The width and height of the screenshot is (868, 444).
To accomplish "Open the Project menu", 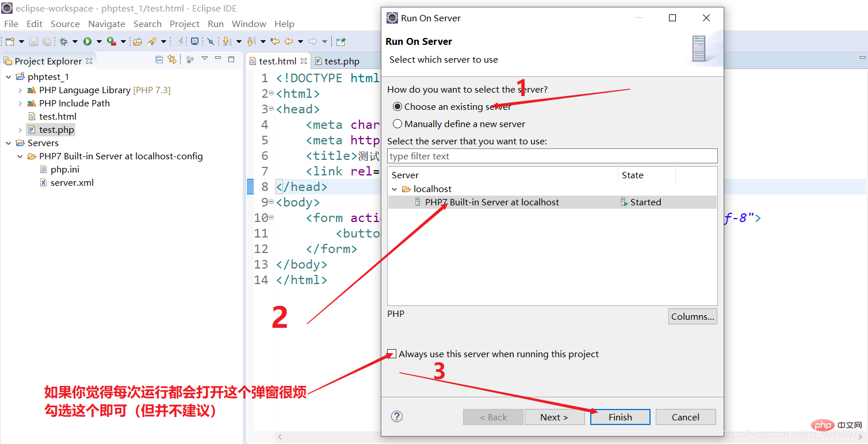I will point(185,24).
